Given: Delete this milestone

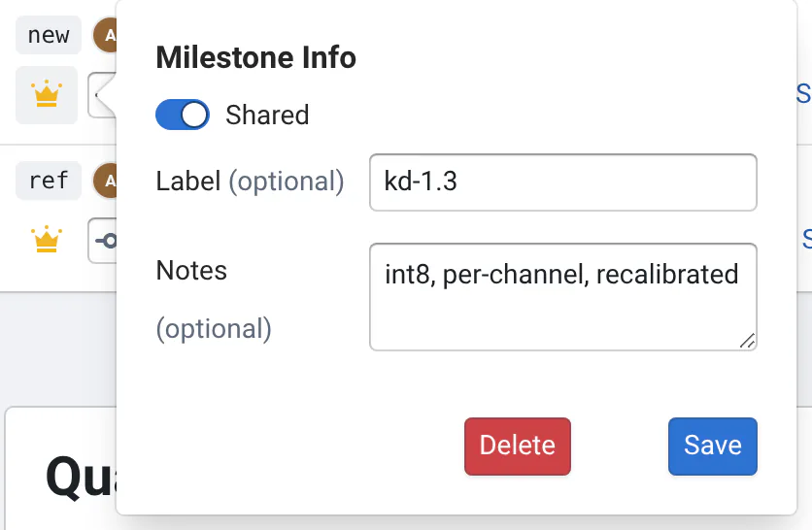Looking at the screenshot, I should [x=518, y=447].
